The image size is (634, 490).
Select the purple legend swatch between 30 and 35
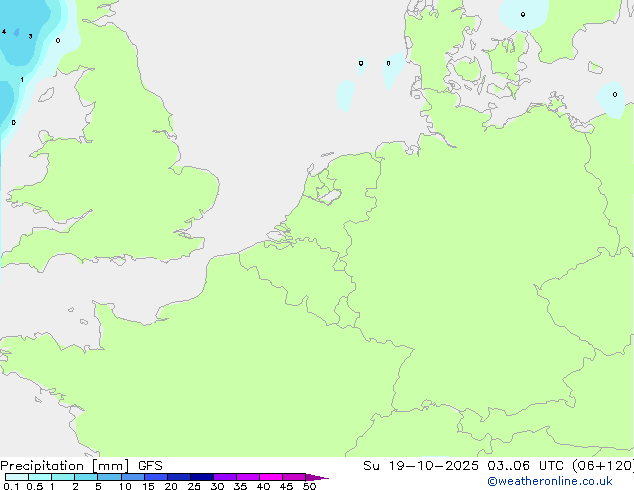click(225, 477)
